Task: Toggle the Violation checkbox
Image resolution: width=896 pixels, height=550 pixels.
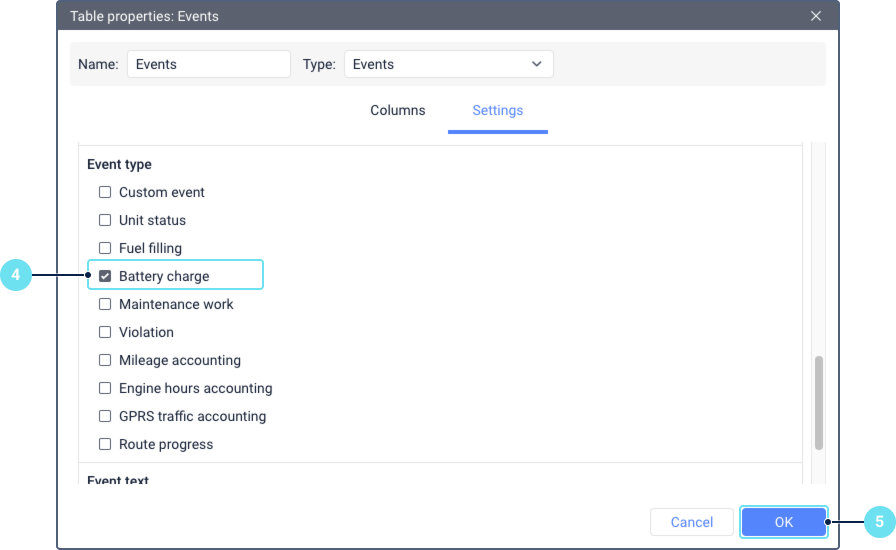Action: click(105, 332)
